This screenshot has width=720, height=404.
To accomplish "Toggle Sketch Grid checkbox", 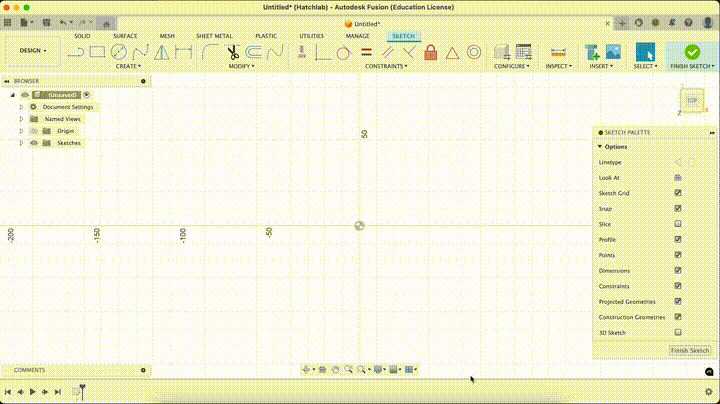I will (x=678, y=193).
